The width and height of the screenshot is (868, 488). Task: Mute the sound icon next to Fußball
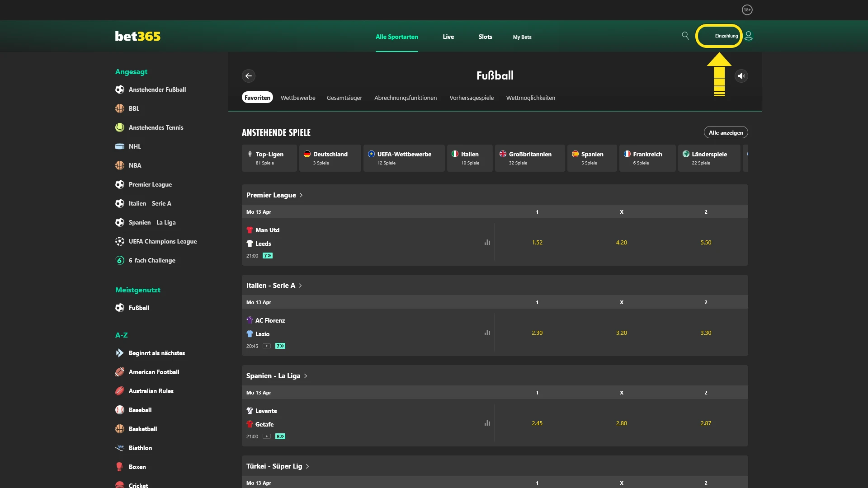coord(741,76)
